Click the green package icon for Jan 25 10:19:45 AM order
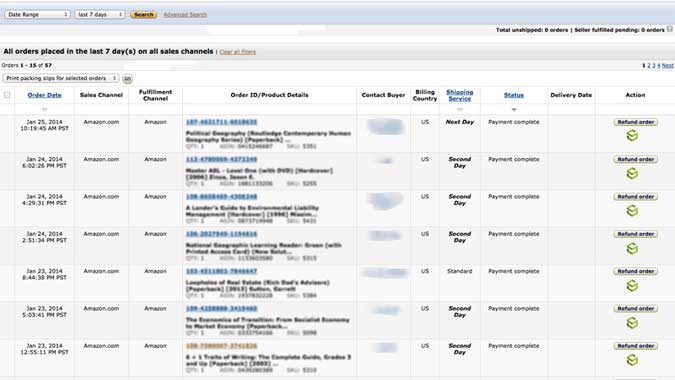 (632, 136)
